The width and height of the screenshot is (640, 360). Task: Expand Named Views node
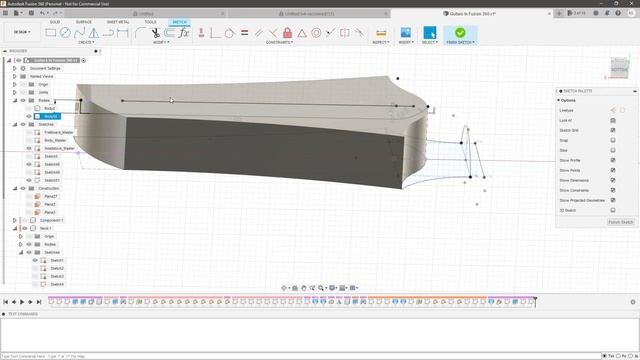click(15, 76)
